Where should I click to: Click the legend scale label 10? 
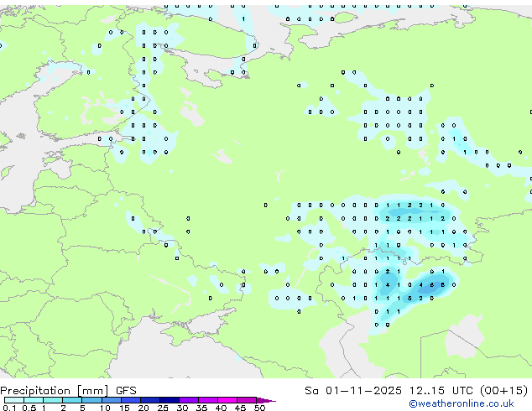click(105, 408)
